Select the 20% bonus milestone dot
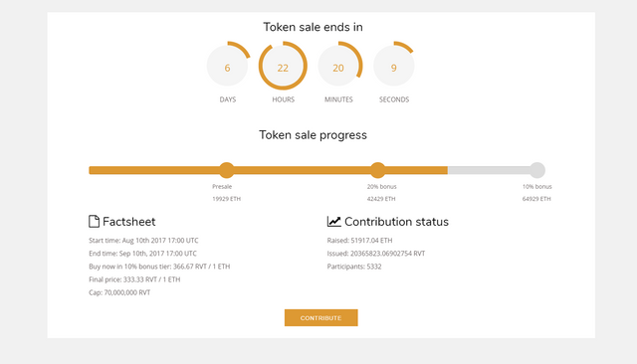This screenshot has width=637, height=364. tap(378, 170)
